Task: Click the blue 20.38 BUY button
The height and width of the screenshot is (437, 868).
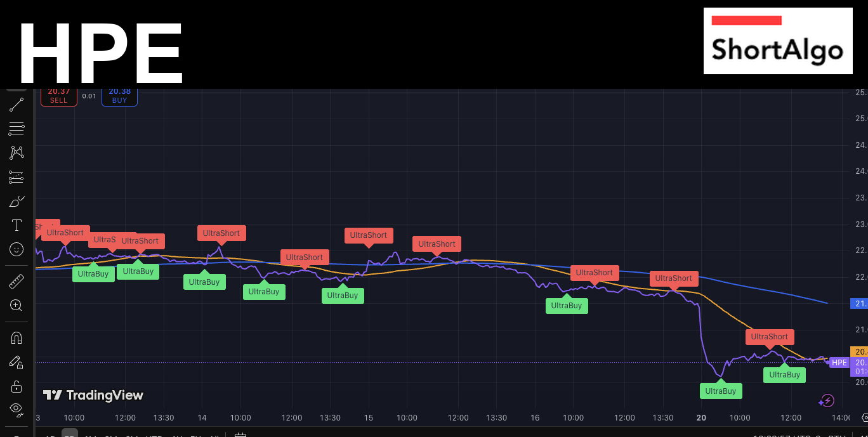Action: pyautogui.click(x=119, y=96)
